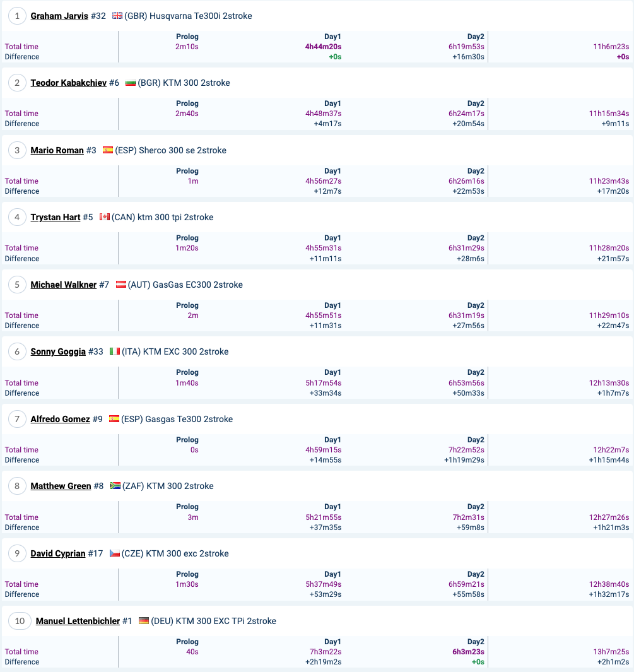This screenshot has height=672, width=634.
Task: Open Matthew Green rider profile
Action: tap(61, 486)
